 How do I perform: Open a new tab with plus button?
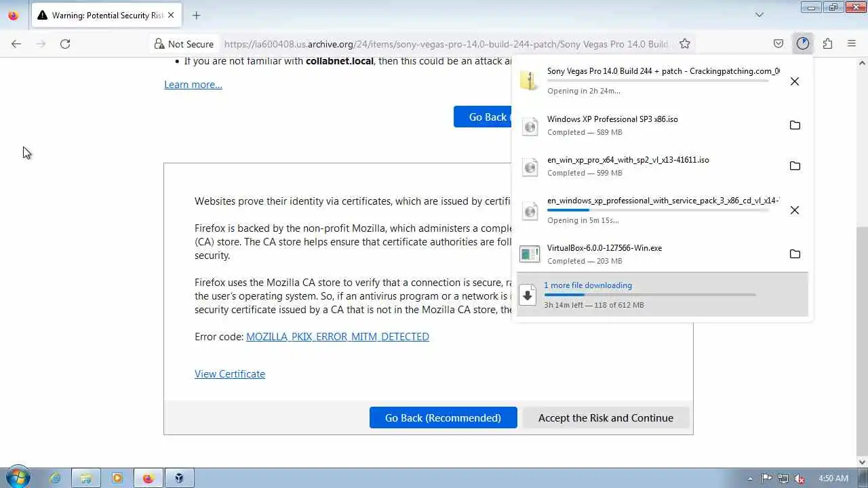[196, 15]
